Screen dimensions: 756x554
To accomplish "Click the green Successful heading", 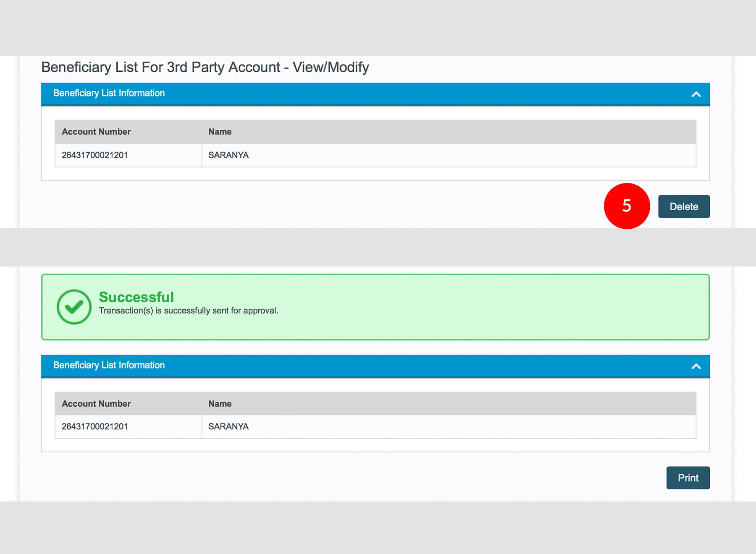I will (x=136, y=297).
